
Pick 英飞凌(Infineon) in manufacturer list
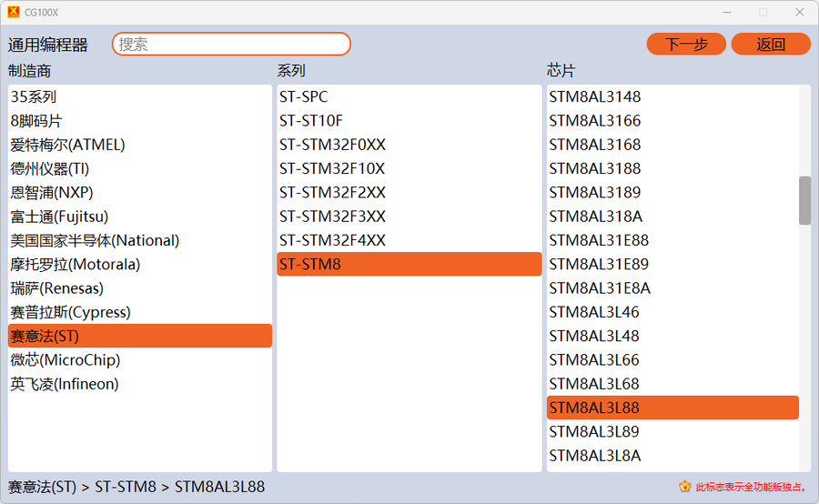pyautogui.click(x=65, y=384)
